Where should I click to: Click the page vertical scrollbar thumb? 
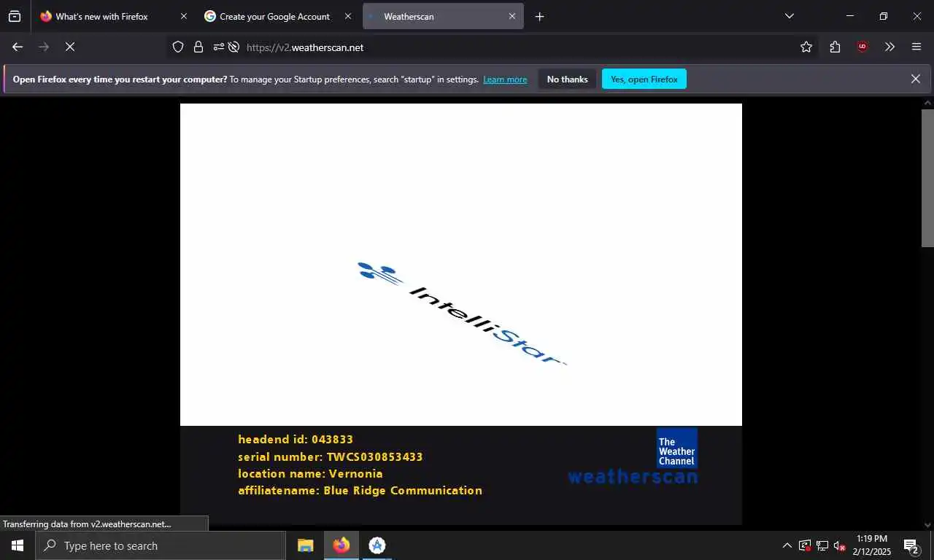[927, 178]
